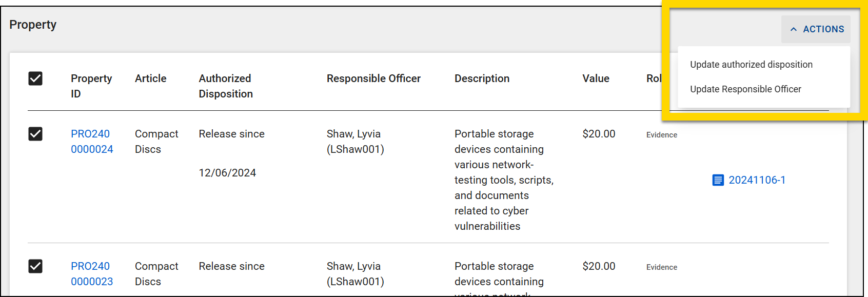Uncheck the row checkbox for PRO2400000023
The width and height of the screenshot is (868, 297).
(x=35, y=266)
